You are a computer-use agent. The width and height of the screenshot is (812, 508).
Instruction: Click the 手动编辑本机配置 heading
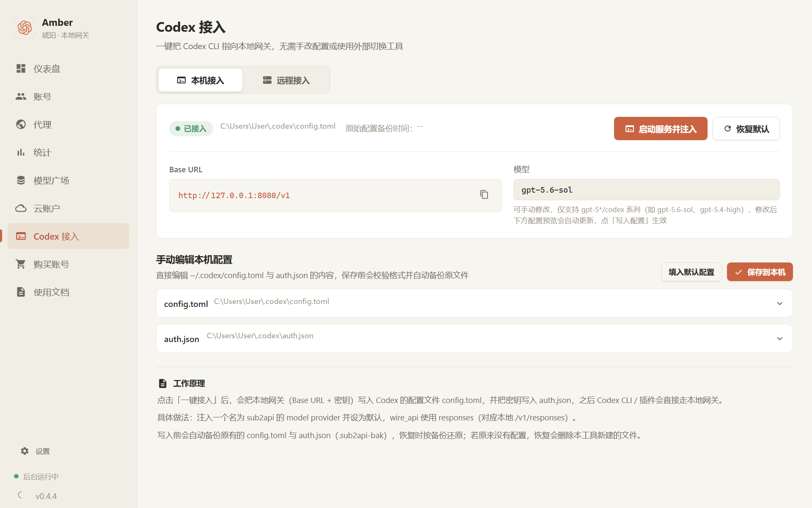(194, 260)
